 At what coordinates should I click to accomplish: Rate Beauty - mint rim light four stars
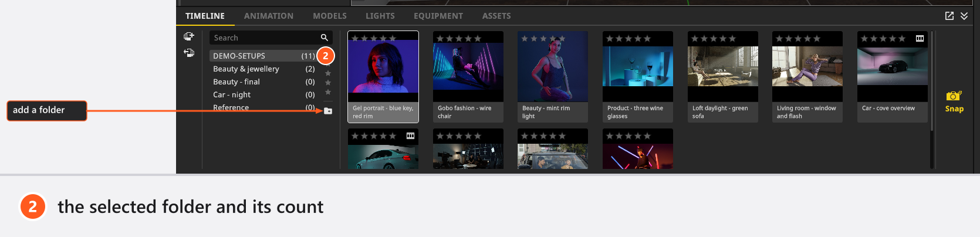(x=553, y=39)
